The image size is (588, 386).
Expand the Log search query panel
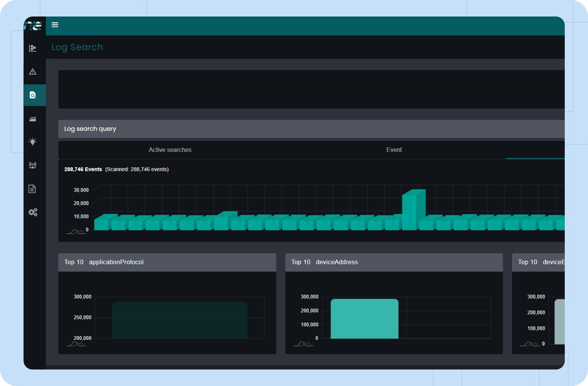pos(90,129)
